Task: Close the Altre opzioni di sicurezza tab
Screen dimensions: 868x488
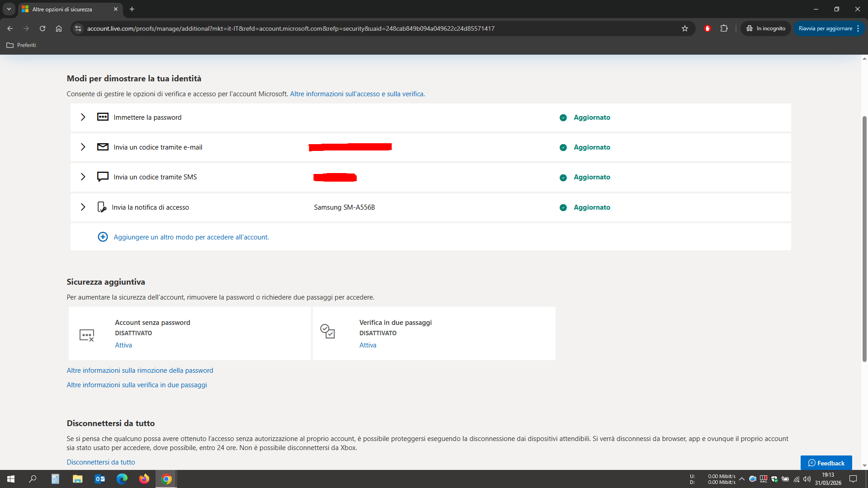Action: point(116,9)
